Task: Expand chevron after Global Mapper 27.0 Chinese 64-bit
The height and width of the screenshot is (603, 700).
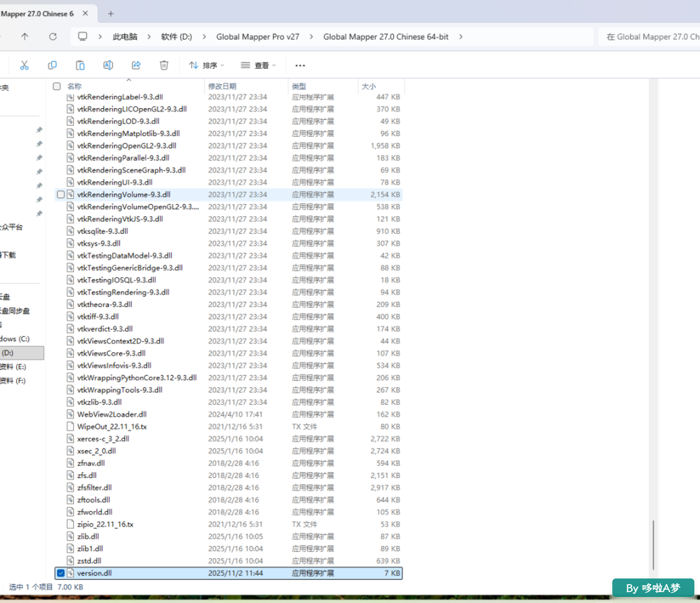Action: pos(461,37)
